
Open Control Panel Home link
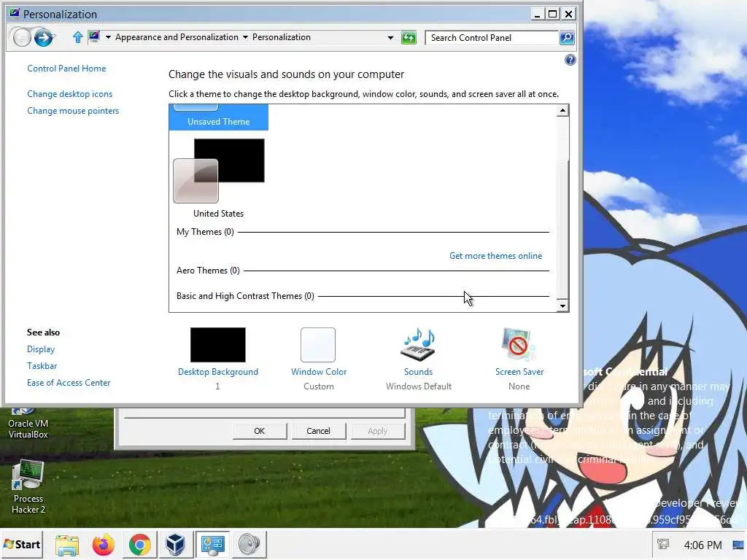tap(66, 69)
